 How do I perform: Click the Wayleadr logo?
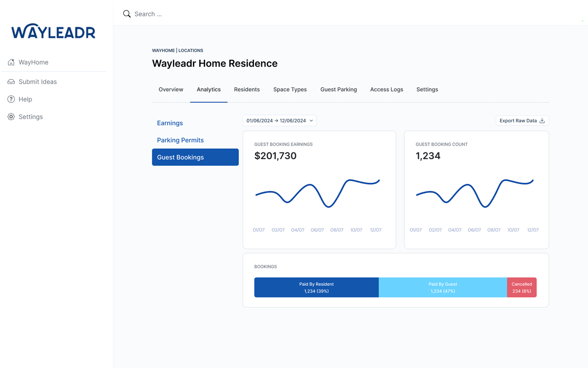pos(53,31)
